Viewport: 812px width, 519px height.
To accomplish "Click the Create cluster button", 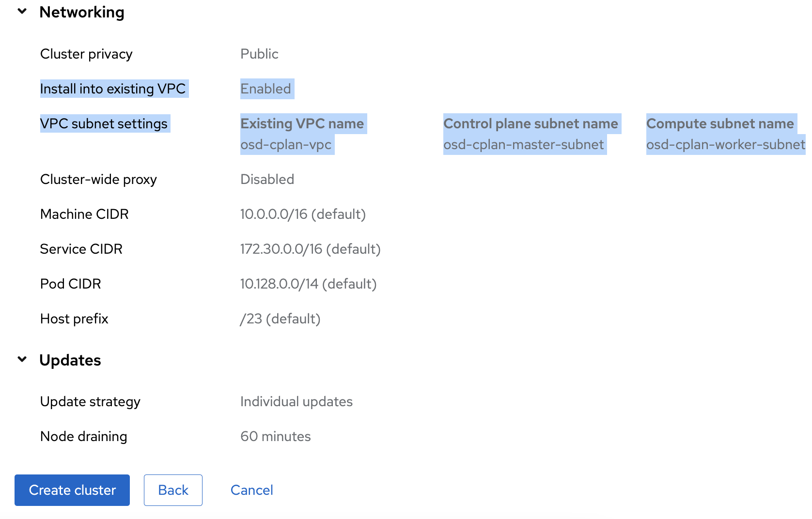I will [x=72, y=490].
